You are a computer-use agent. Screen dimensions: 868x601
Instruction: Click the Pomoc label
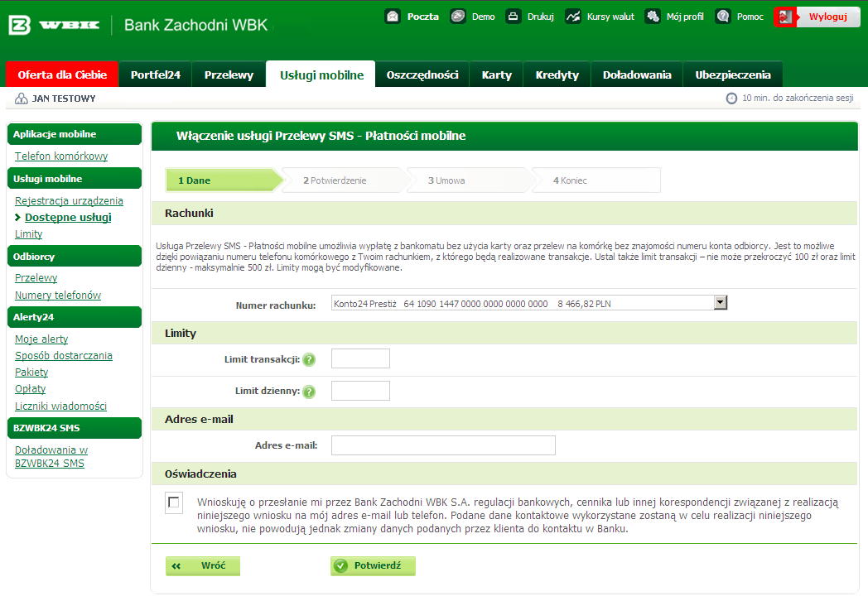tap(750, 17)
